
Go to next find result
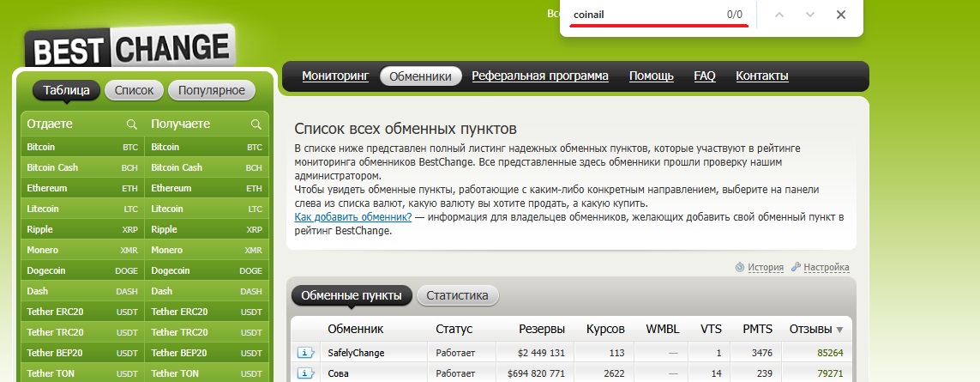tap(810, 15)
